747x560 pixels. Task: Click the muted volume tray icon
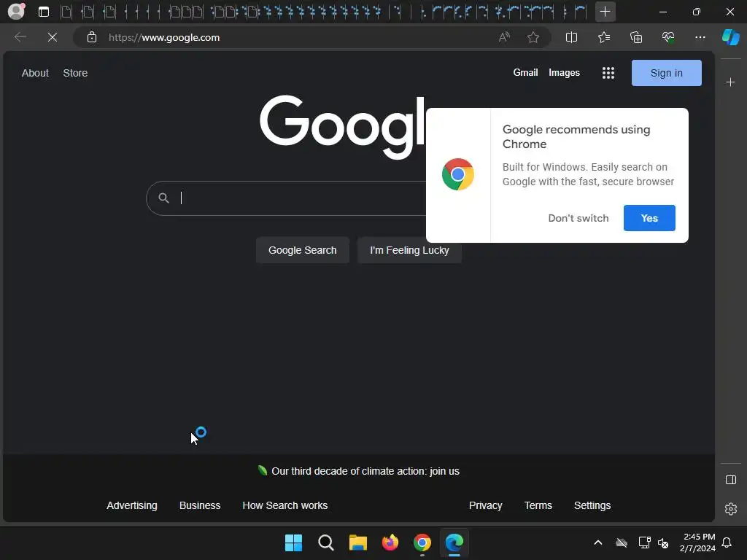662,542
